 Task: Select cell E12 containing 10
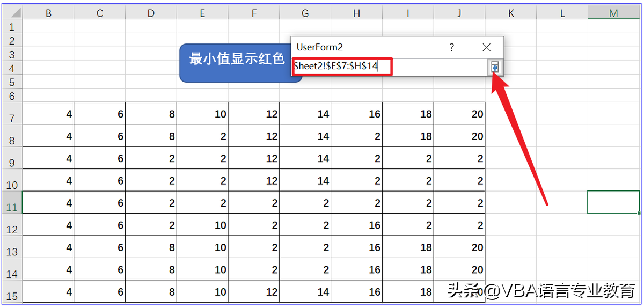click(202, 225)
